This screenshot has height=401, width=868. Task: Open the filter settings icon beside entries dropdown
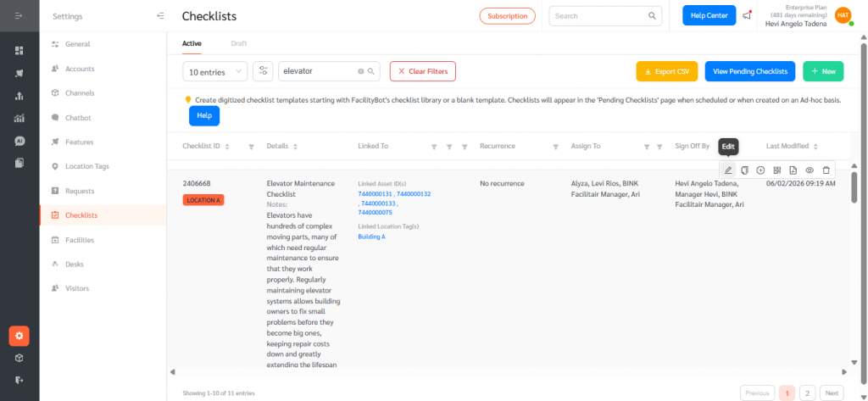(x=263, y=71)
